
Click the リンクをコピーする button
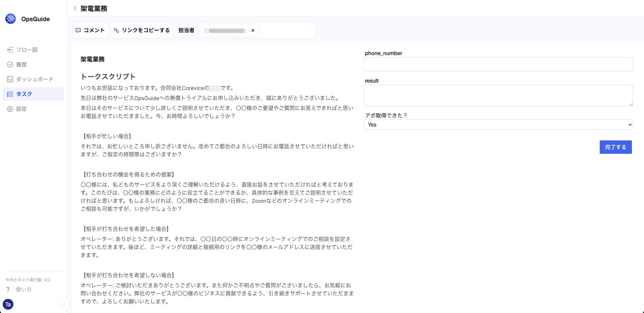pyautogui.click(x=142, y=30)
